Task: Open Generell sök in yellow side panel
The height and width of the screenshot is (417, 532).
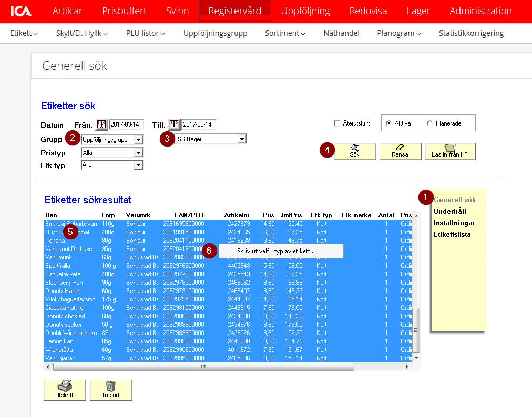Action: (455, 200)
